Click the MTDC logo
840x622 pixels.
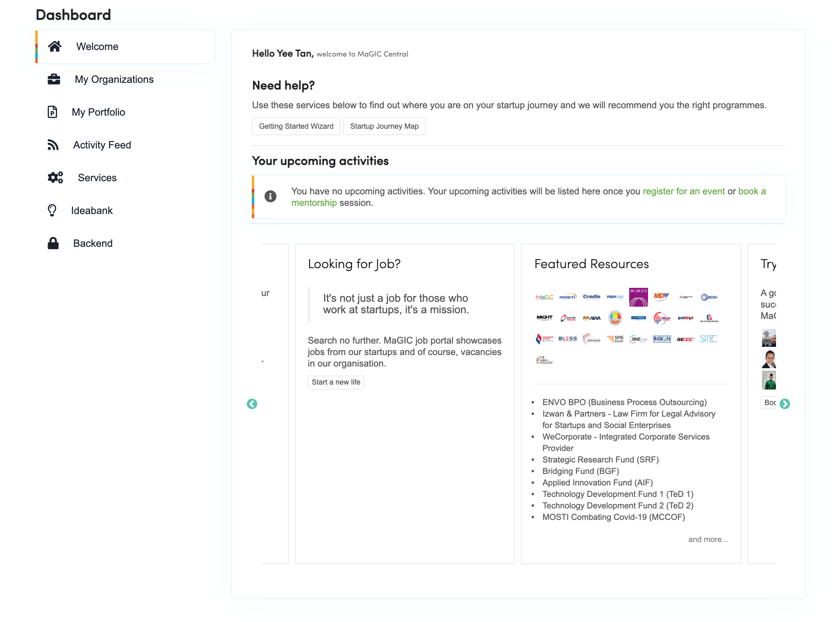(x=709, y=297)
